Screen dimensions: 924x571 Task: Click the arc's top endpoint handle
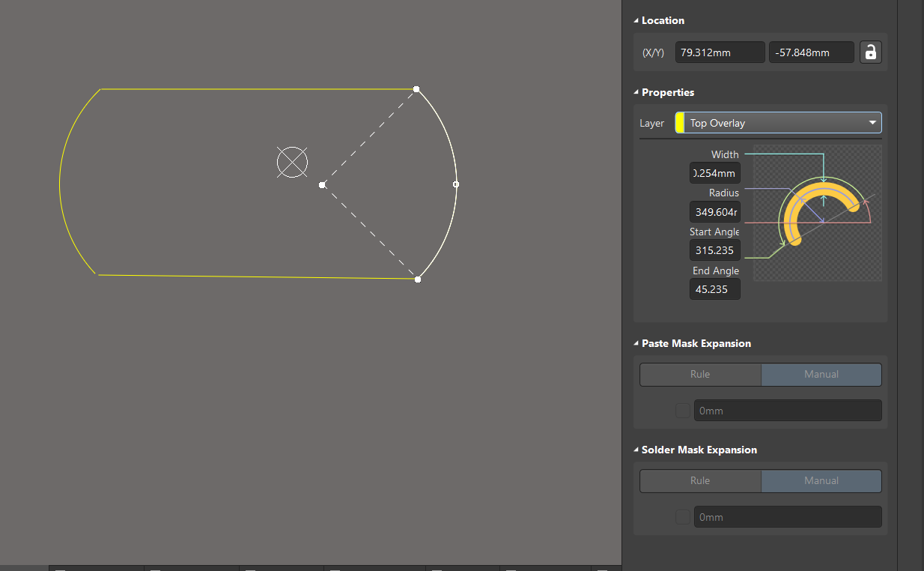click(x=416, y=89)
